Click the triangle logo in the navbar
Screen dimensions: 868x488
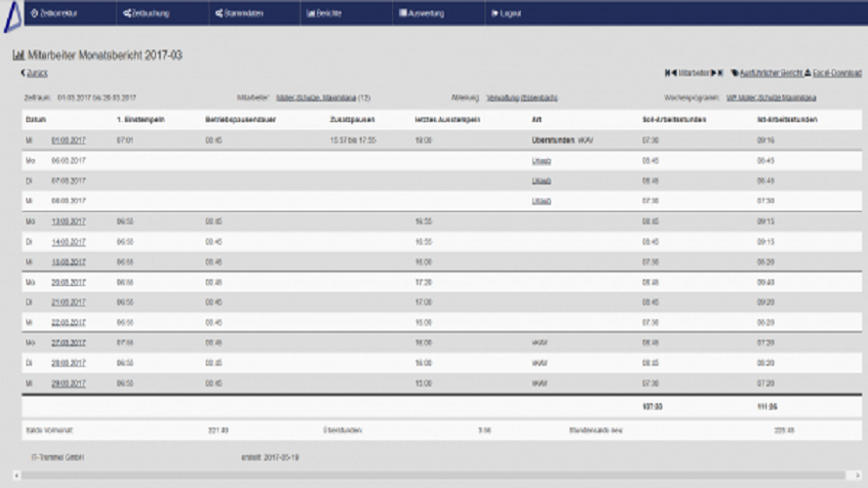[14, 16]
